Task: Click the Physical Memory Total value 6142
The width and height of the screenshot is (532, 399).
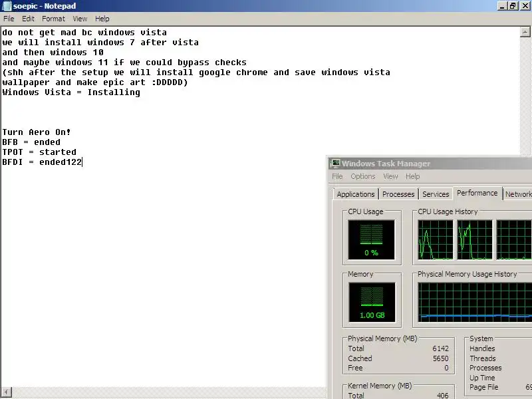Action: 440,348
